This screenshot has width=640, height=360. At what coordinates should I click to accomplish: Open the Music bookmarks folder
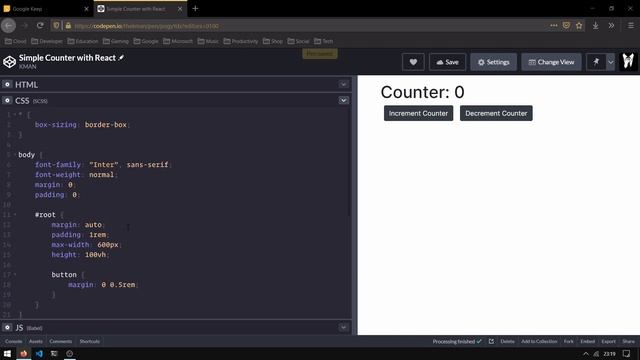point(208,41)
